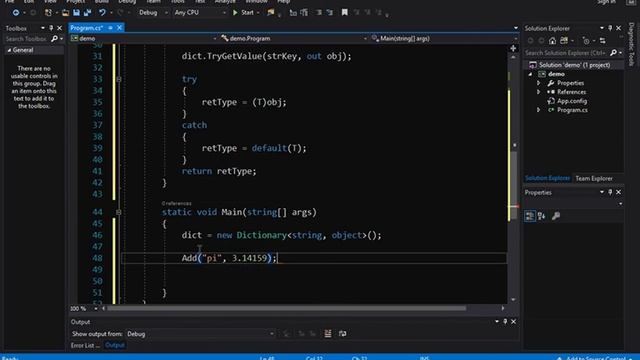This screenshot has width=640, height=360.
Task: Collapse the Main method at line 44
Action: pyautogui.click(x=119, y=212)
